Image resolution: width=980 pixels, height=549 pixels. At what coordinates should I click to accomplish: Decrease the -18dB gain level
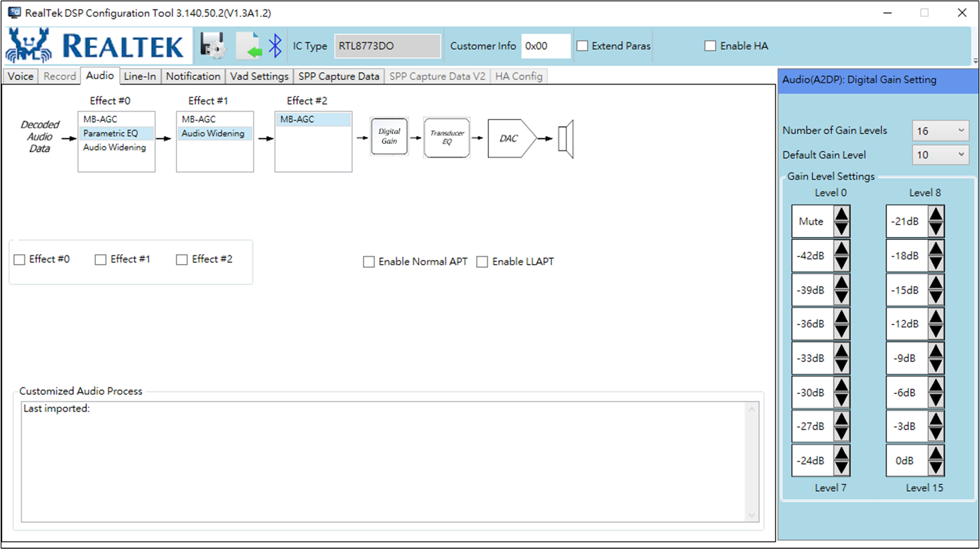coord(936,263)
